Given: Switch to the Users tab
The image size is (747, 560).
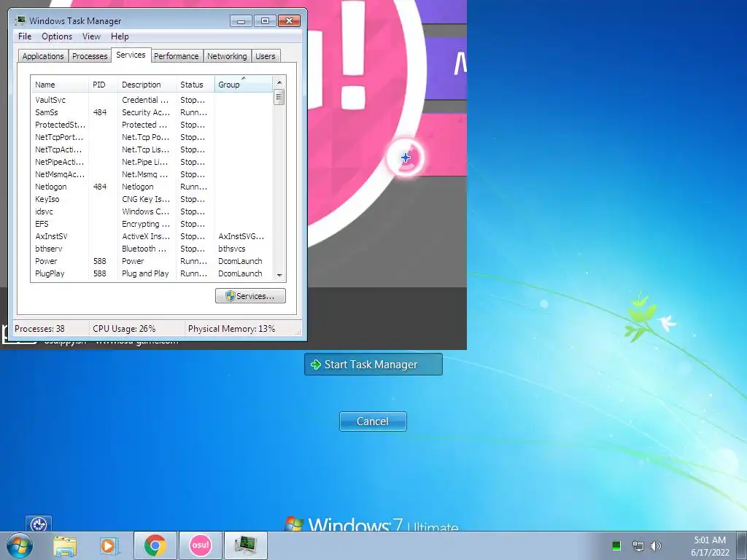Looking at the screenshot, I should click(266, 56).
